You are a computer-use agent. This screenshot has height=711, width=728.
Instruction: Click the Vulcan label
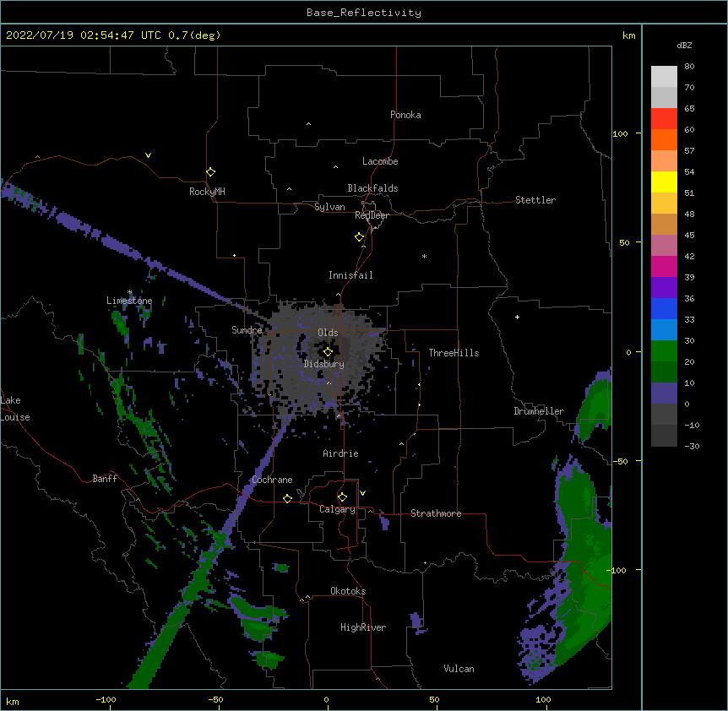(x=459, y=669)
